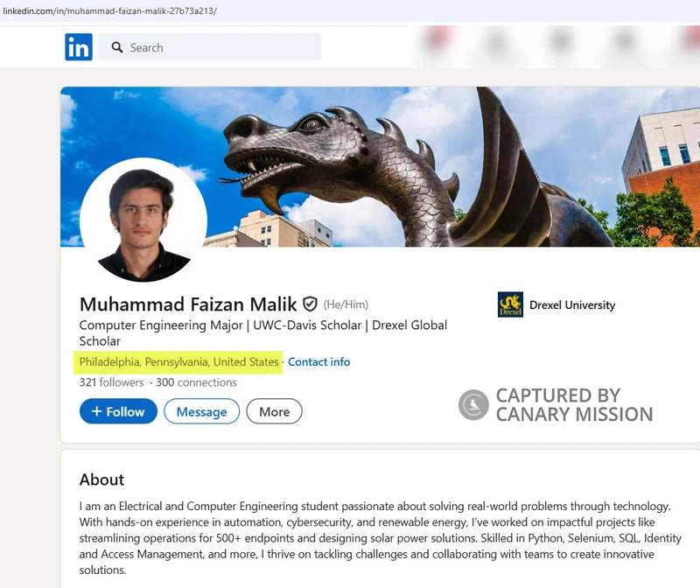Viewport: 700px width, 588px height.
Task: Click the (He/Him) pronouns label
Action: (x=346, y=304)
